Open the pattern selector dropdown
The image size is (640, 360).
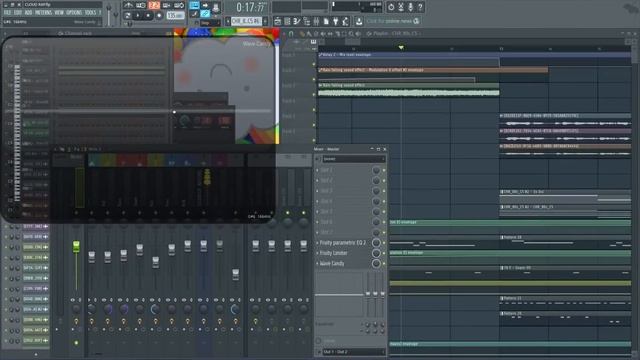click(246, 21)
